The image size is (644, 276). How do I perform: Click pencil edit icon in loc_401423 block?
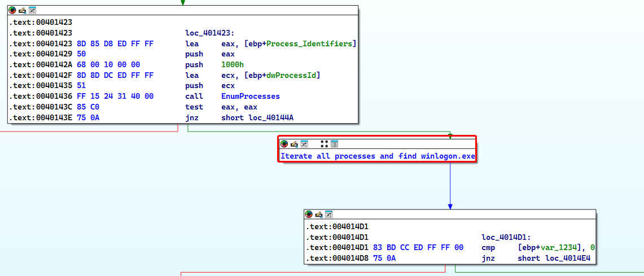(22, 10)
